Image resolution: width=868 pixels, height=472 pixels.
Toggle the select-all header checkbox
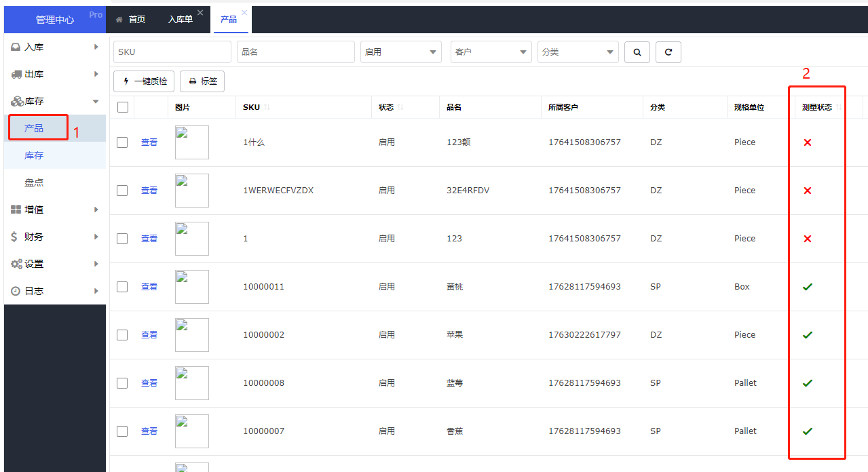point(123,107)
